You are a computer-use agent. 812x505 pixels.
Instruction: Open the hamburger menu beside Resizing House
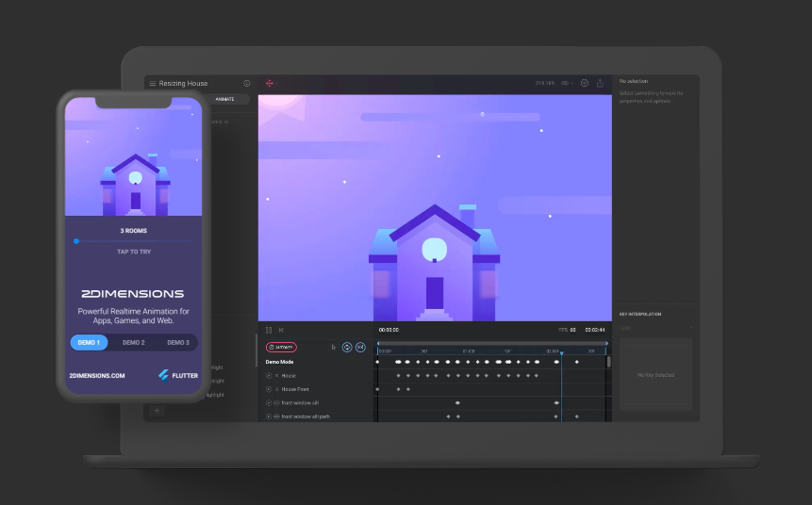point(152,83)
